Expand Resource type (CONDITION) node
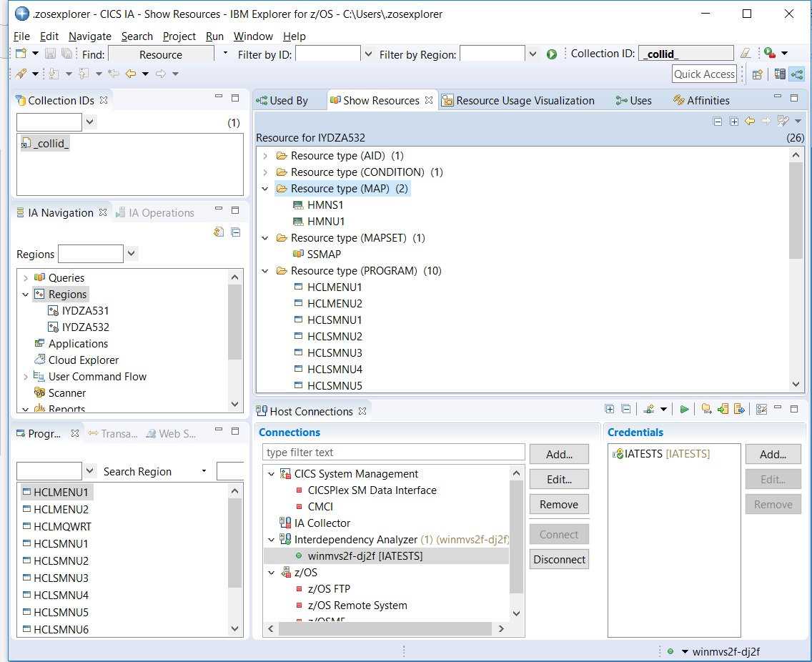 [x=265, y=172]
